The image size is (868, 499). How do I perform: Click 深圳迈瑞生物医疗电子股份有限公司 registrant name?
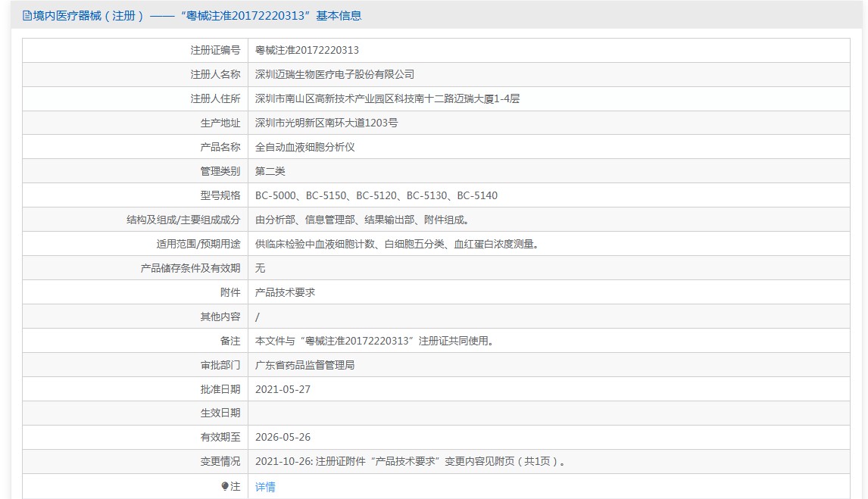(x=334, y=75)
